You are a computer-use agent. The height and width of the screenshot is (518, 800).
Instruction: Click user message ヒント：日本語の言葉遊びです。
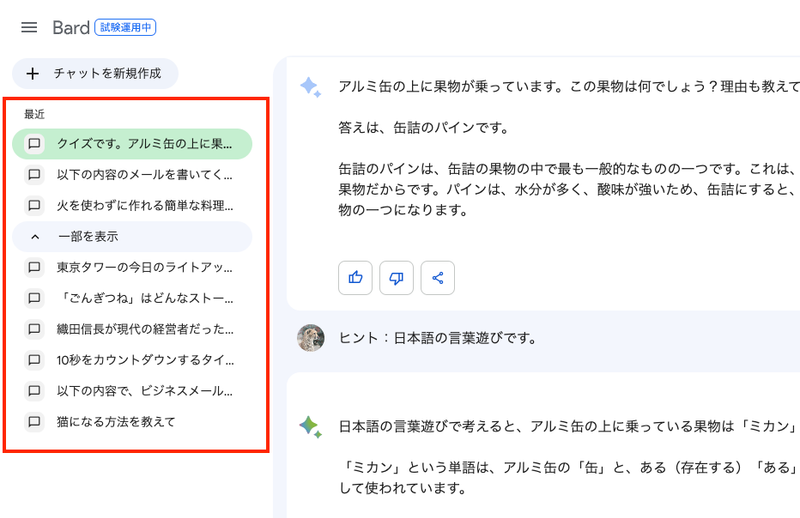(x=437, y=338)
